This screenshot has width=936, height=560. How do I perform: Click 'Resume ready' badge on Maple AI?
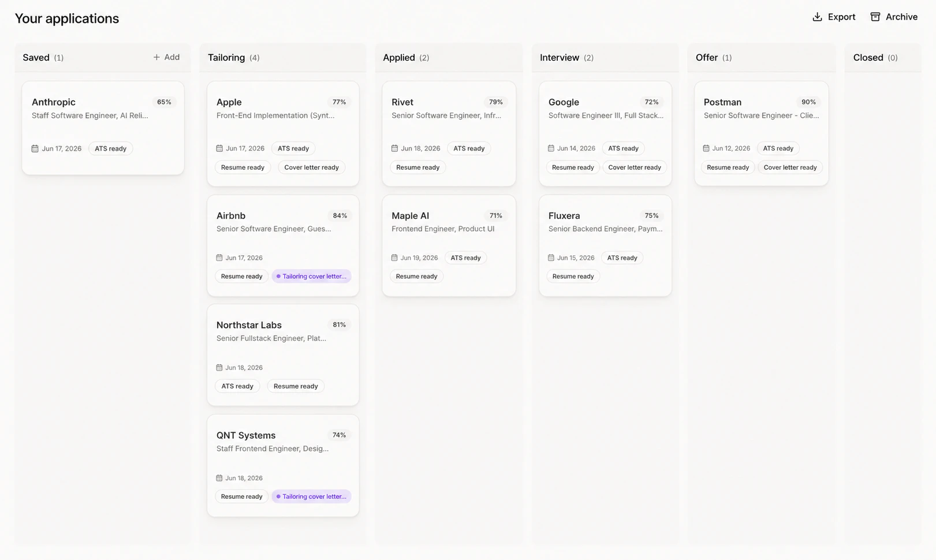coord(416,277)
